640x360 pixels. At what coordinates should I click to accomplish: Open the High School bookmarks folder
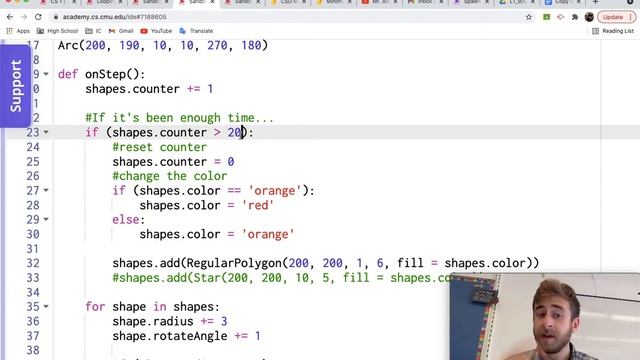[x=57, y=31]
